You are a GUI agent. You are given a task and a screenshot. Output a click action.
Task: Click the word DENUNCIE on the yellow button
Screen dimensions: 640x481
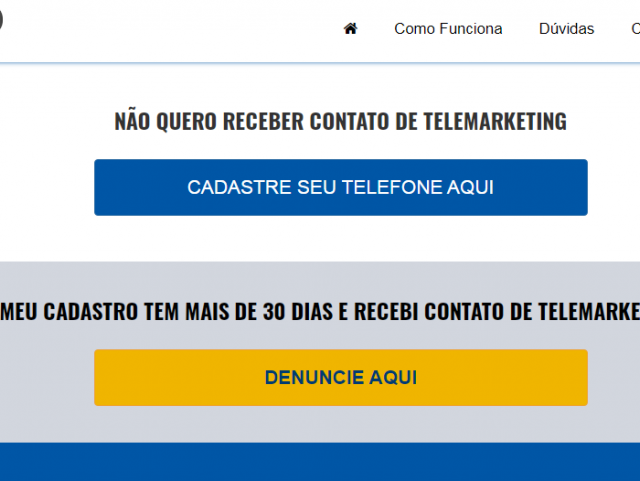[314, 377]
